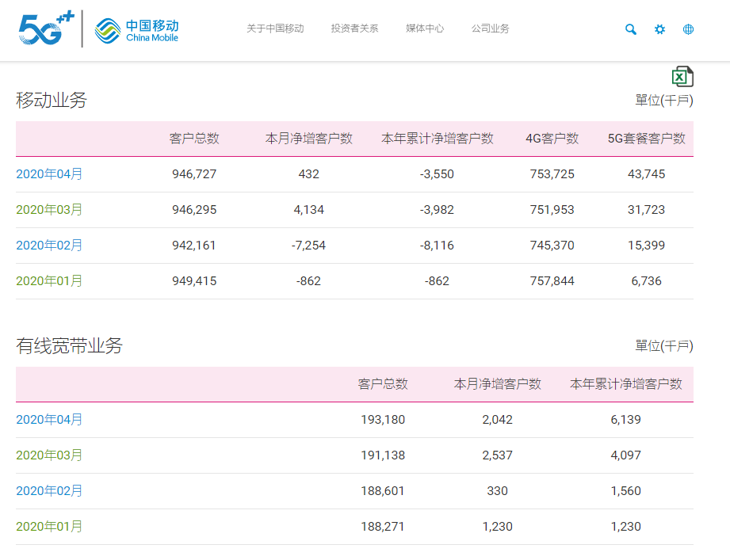Screen dimensions: 730x560
Task: Open 2020年01月 link in mobile business table
Action: (49, 281)
